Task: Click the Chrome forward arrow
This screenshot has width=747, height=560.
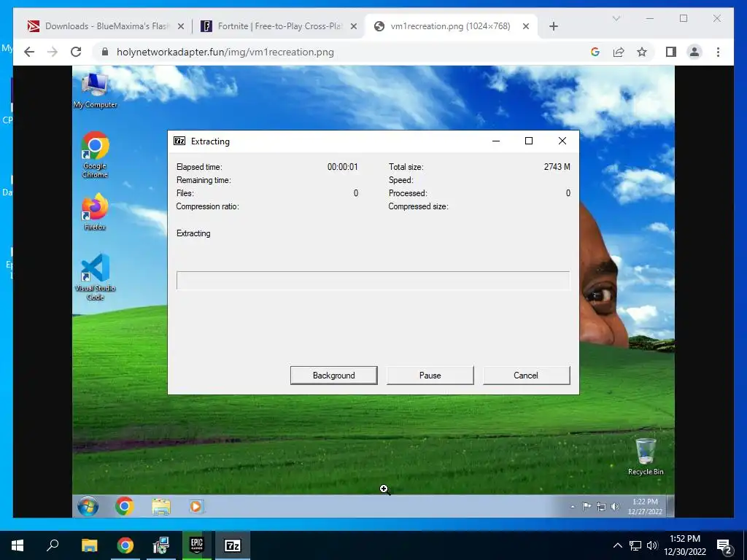Action: pyautogui.click(x=53, y=52)
